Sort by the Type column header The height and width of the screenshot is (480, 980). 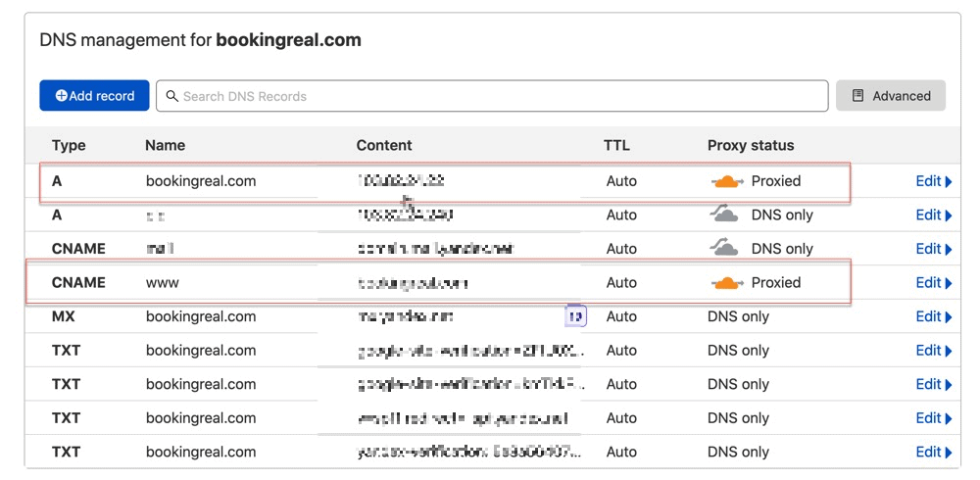click(69, 146)
